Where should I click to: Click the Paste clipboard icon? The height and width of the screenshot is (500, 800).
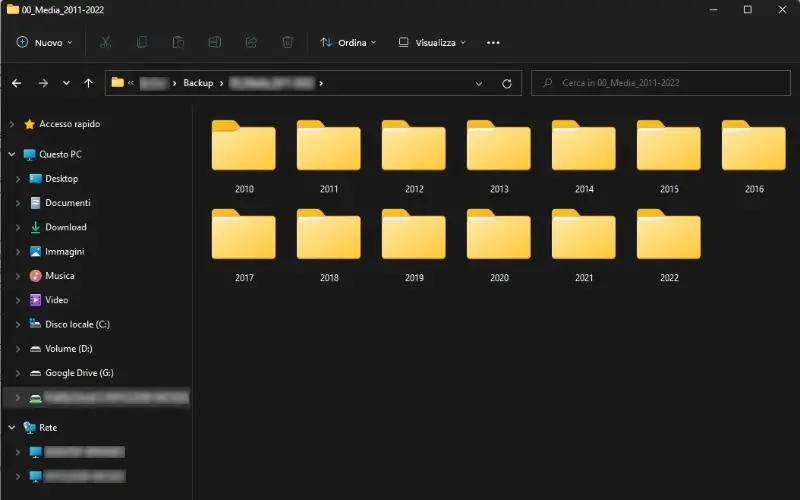click(178, 42)
